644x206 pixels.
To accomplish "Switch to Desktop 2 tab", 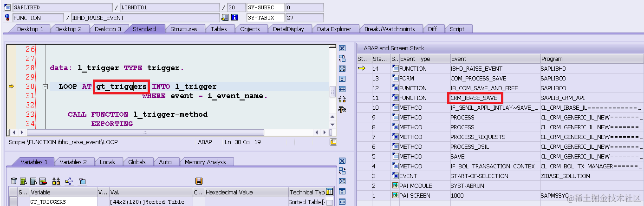I will pyautogui.click(x=69, y=29).
